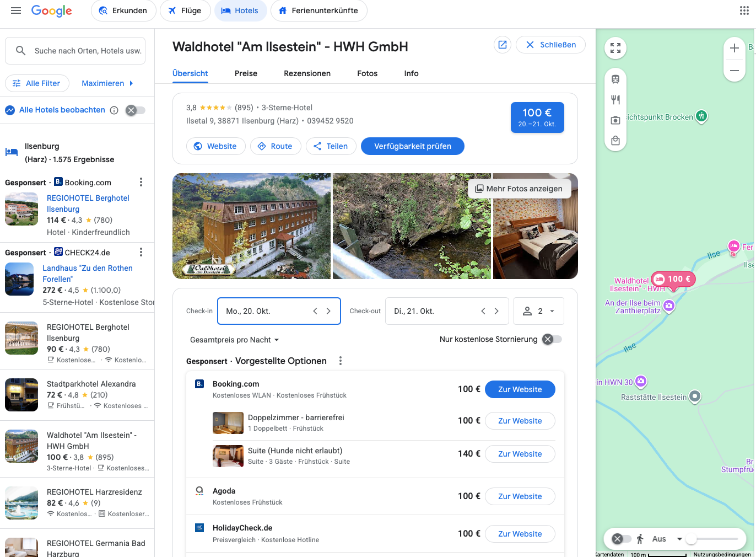Show restaurants on the map
The width and height of the screenshot is (756, 557).
[x=615, y=100]
